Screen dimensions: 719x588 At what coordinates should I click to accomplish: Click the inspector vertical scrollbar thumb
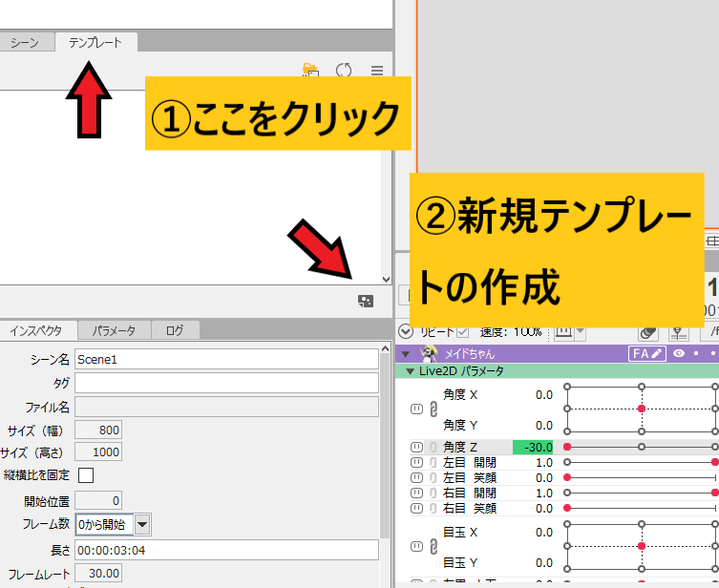[385, 447]
